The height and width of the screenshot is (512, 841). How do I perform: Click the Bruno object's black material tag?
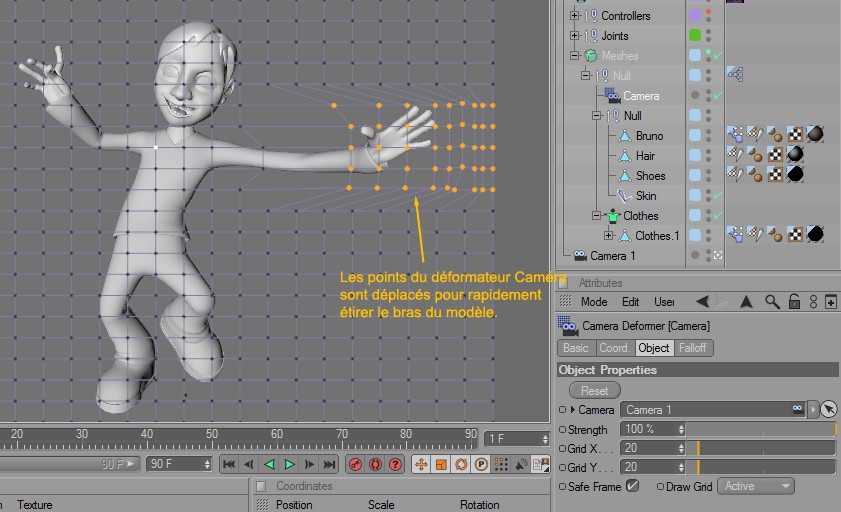[x=815, y=135]
